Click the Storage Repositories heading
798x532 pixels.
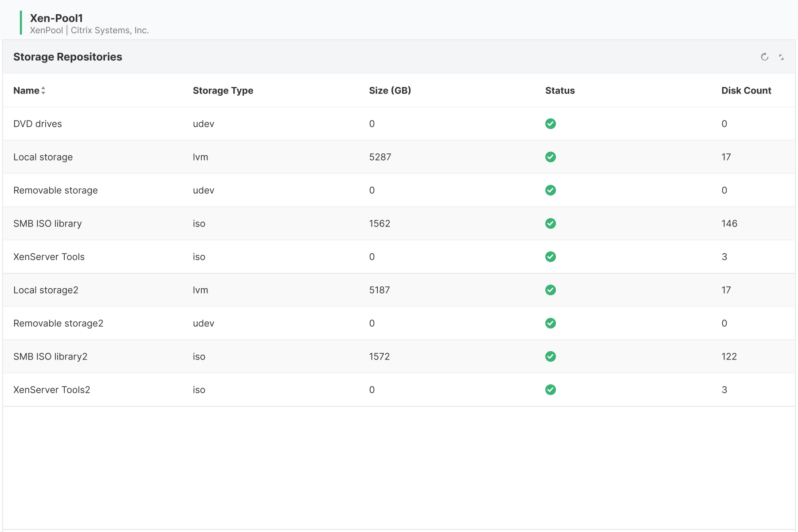pos(68,57)
